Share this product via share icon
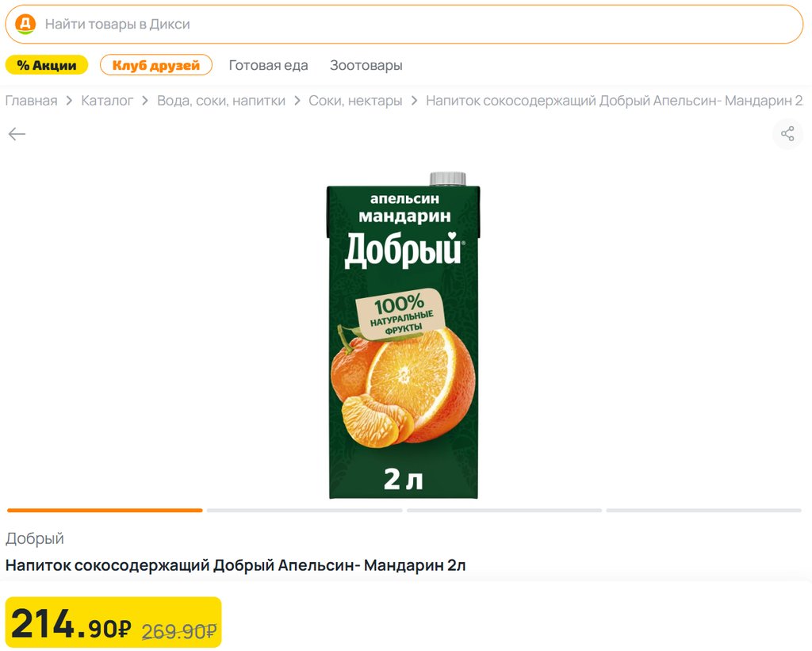 pos(787,134)
